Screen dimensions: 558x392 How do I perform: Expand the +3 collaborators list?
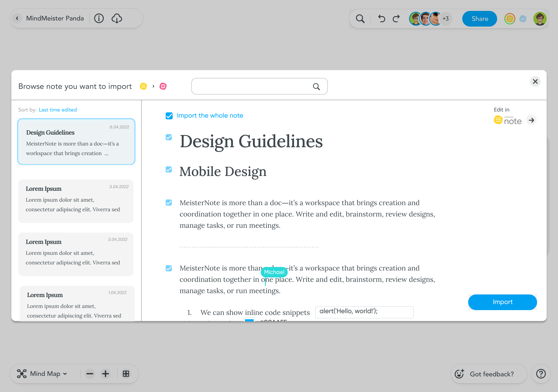(x=446, y=19)
